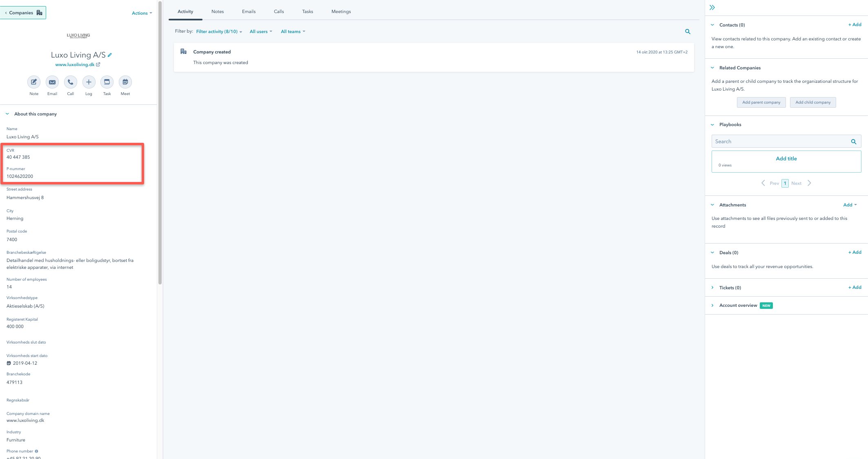868x459 pixels.
Task: Click the Company created building icon
Action: pos(183,51)
